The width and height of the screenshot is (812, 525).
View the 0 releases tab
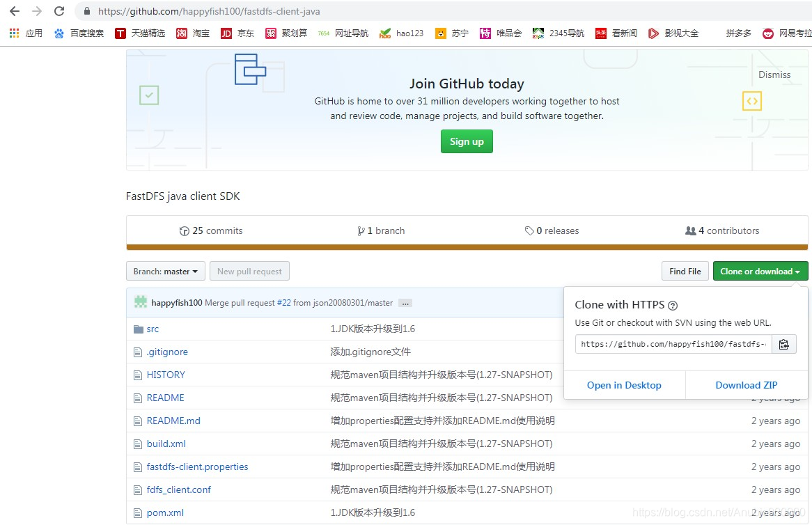click(x=552, y=231)
